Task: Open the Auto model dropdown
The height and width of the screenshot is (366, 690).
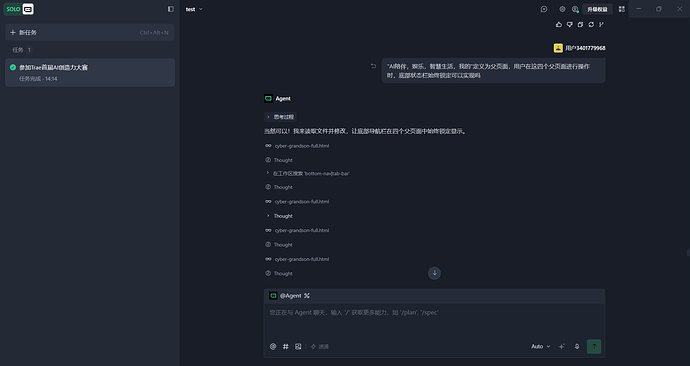Action: [540, 347]
